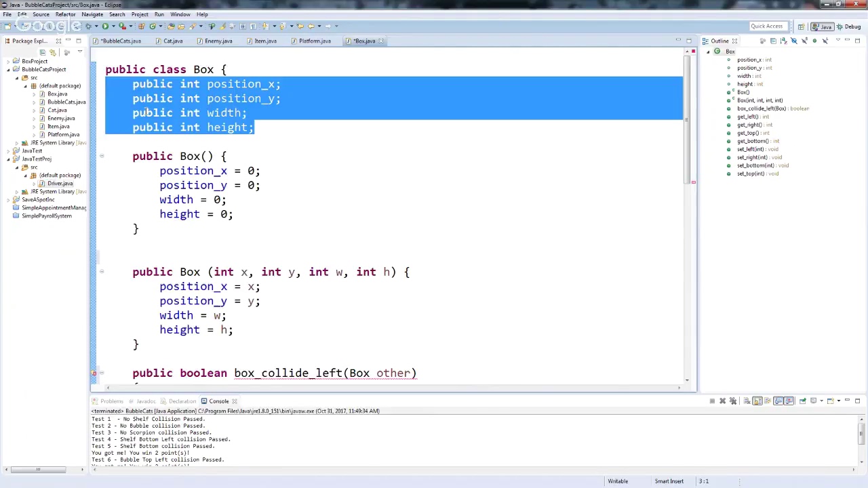Click the Sort alphabetically icon in Outline
The image size is (868, 488).
click(784, 41)
